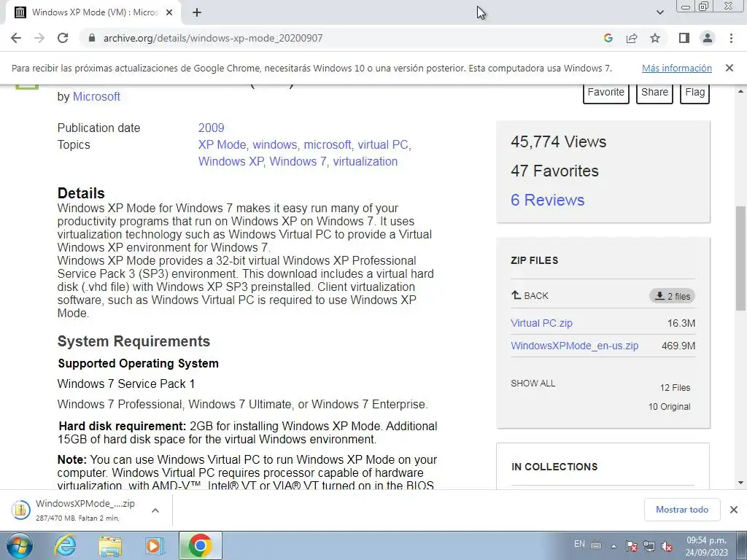The height and width of the screenshot is (560, 747).
Task: Expand download item options chevron
Action: point(155,510)
